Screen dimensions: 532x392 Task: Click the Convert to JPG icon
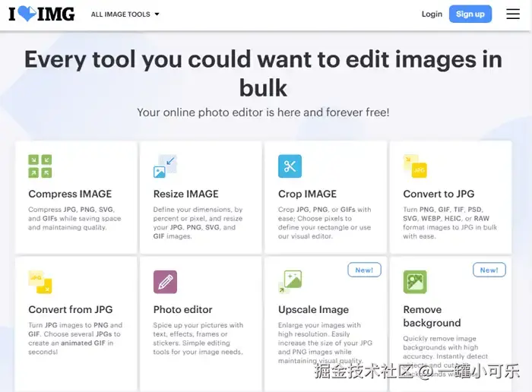tap(415, 166)
